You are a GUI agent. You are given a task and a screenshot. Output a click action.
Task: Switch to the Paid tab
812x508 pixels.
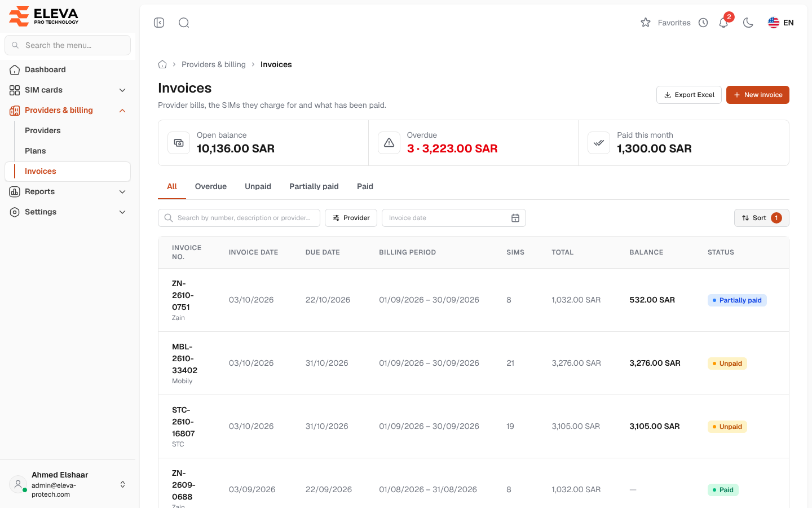pos(365,186)
